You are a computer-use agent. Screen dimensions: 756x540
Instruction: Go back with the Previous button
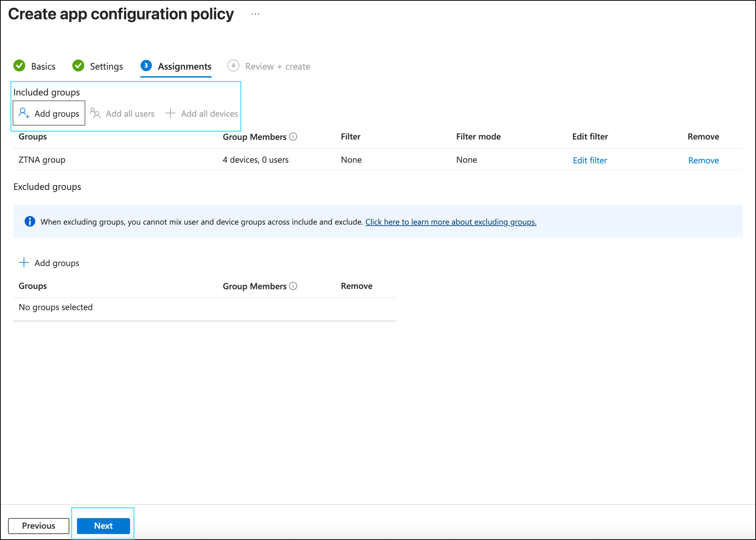39,526
